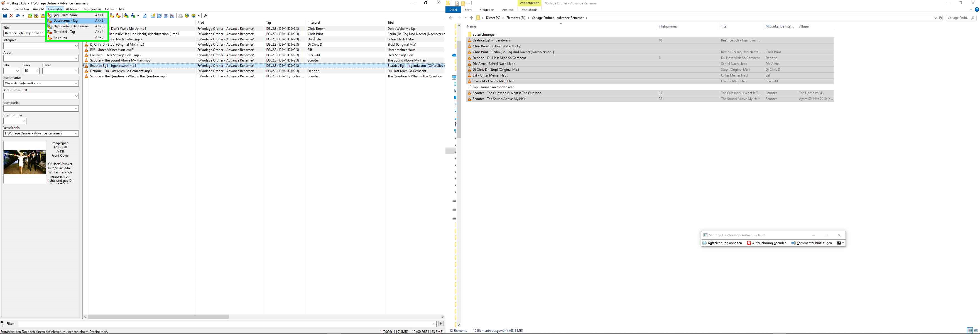
Task: Open Mp3tag options wrench icon
Action: point(206,16)
